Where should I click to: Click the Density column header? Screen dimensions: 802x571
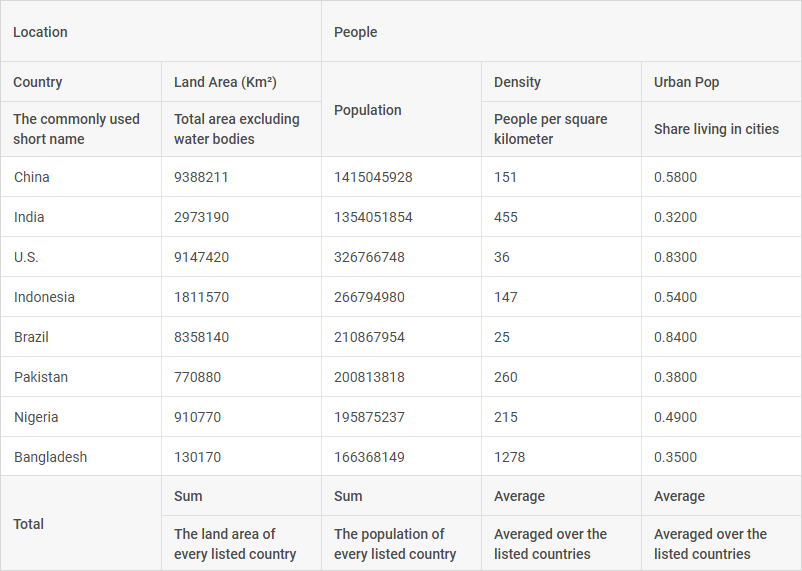point(561,82)
